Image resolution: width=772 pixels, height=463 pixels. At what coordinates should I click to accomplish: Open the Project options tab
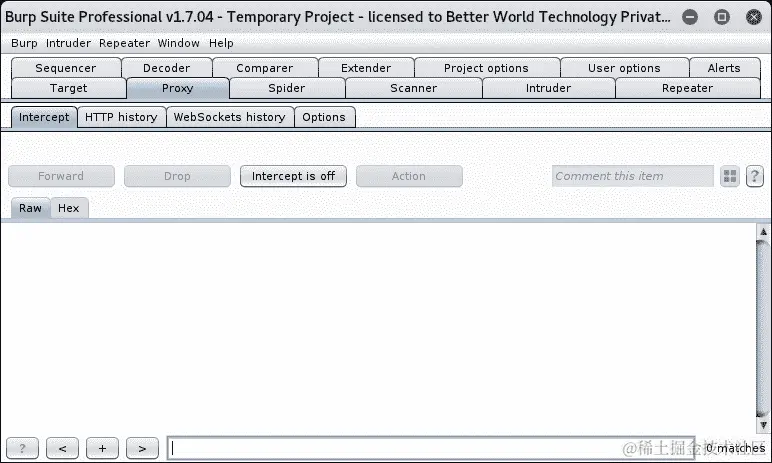pyautogui.click(x=486, y=68)
